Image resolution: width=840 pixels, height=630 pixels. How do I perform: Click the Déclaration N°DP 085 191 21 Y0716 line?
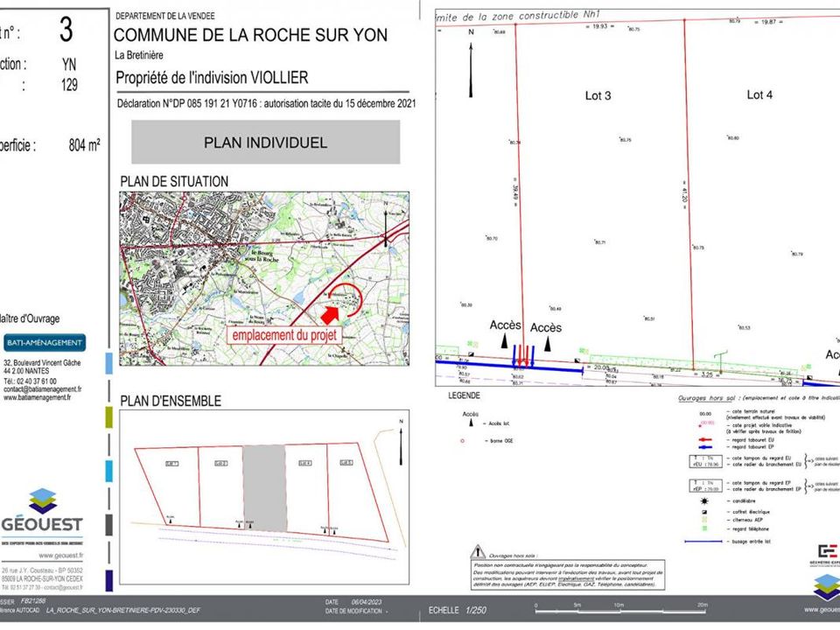pyautogui.click(x=266, y=103)
